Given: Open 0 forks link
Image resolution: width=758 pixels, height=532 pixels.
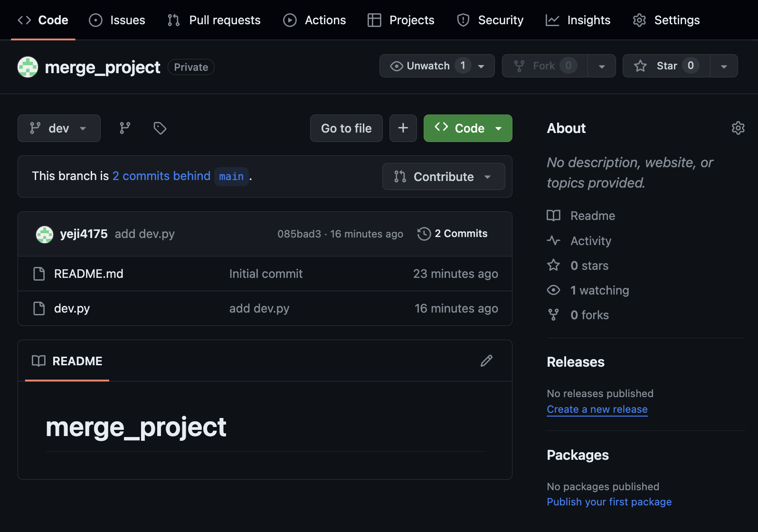Looking at the screenshot, I should click(589, 315).
